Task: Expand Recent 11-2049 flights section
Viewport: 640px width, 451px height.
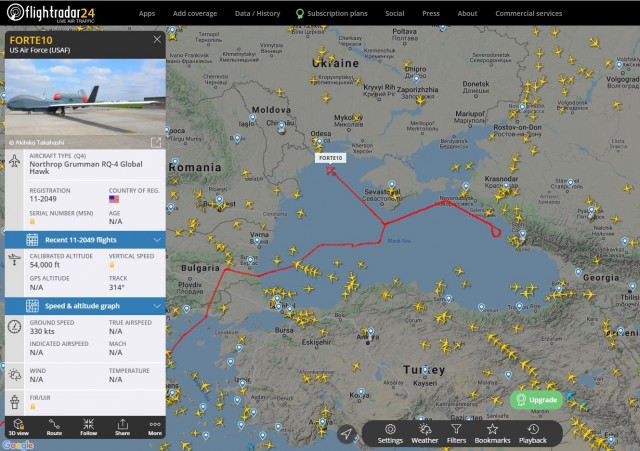Action: pos(85,240)
